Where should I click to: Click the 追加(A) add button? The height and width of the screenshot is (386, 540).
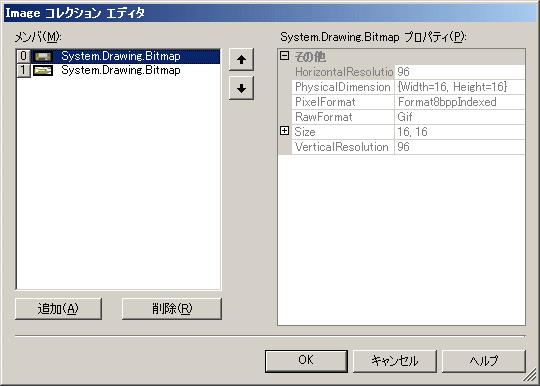(x=58, y=309)
